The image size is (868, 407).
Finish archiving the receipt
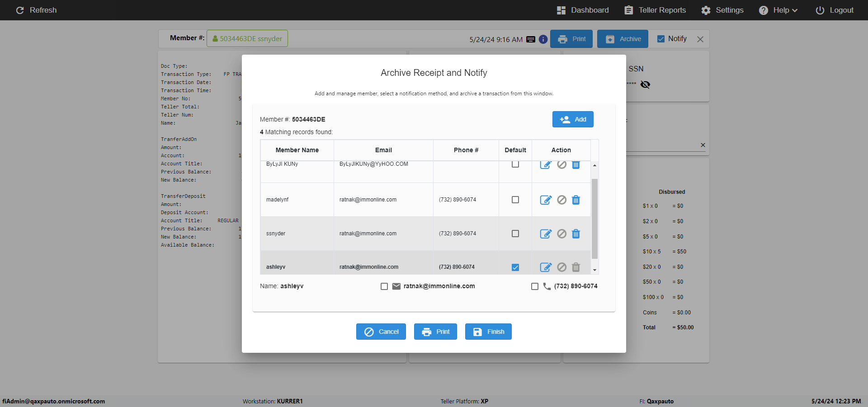488,332
